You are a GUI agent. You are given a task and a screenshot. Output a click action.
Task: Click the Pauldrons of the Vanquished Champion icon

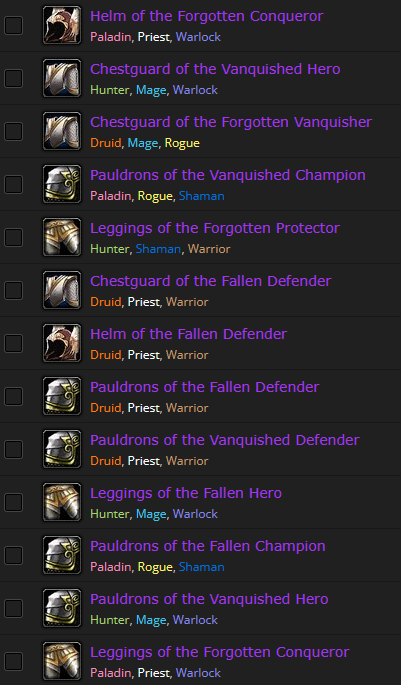[62, 184]
